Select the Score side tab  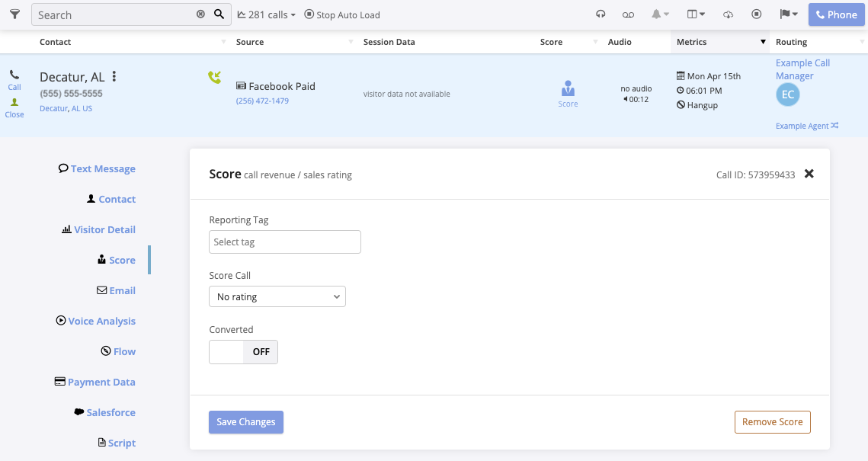click(117, 260)
